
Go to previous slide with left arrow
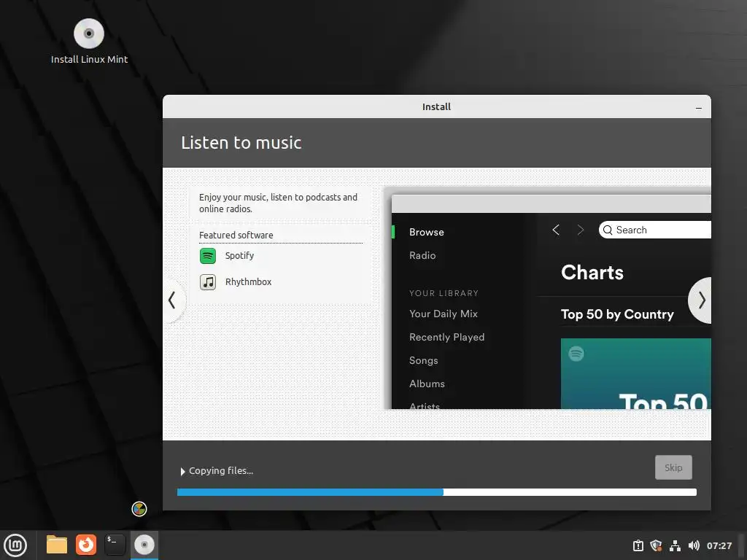point(172,300)
